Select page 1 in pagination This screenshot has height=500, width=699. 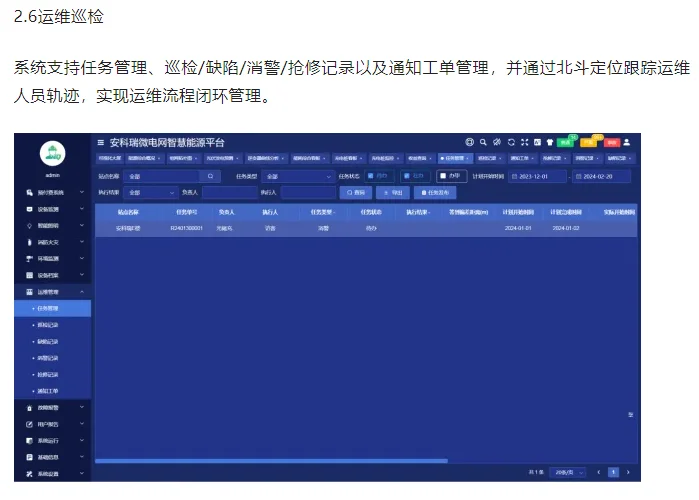tap(613, 472)
